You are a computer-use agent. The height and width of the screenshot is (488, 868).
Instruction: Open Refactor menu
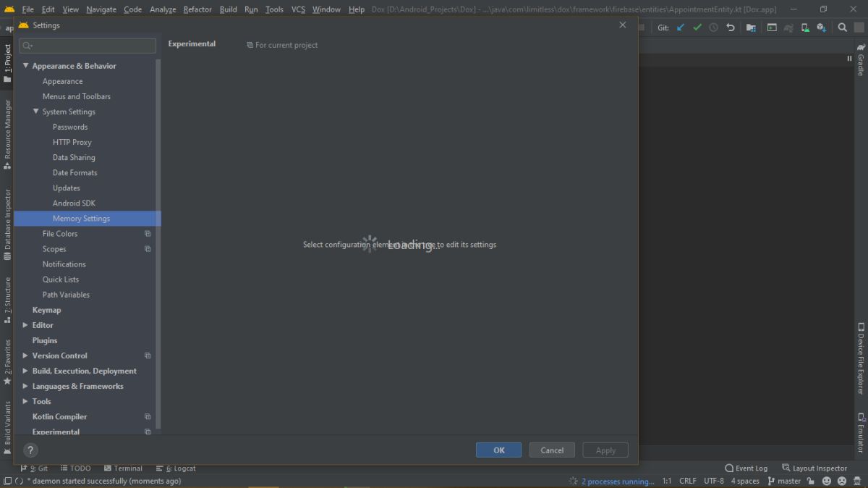[x=197, y=9]
